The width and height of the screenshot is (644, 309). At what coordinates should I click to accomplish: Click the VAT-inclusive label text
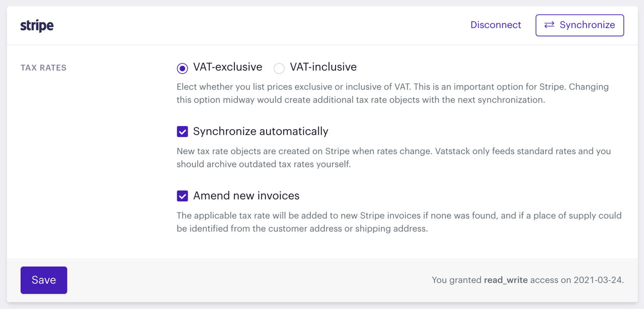[324, 67]
